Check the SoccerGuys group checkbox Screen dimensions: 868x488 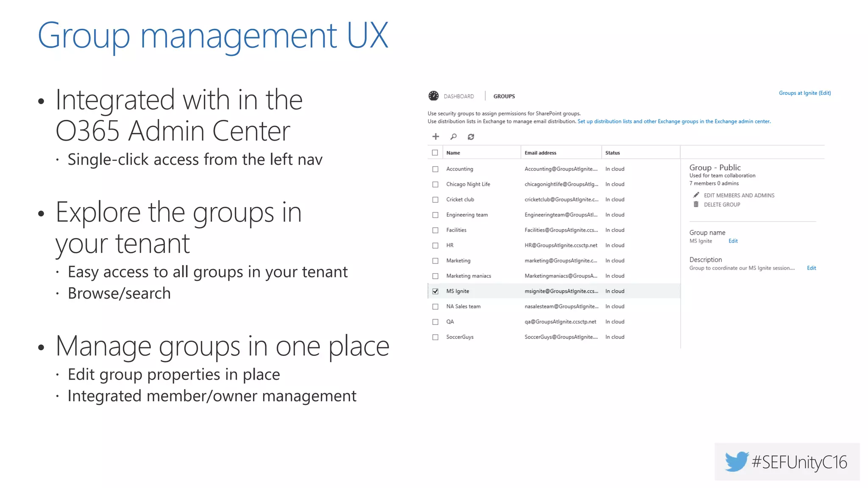click(x=435, y=337)
